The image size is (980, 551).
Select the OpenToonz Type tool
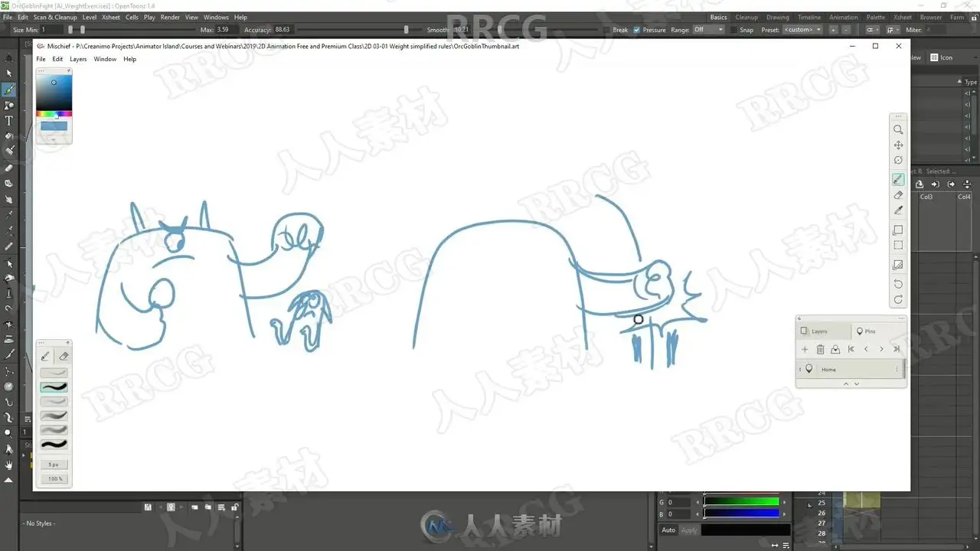(x=9, y=120)
